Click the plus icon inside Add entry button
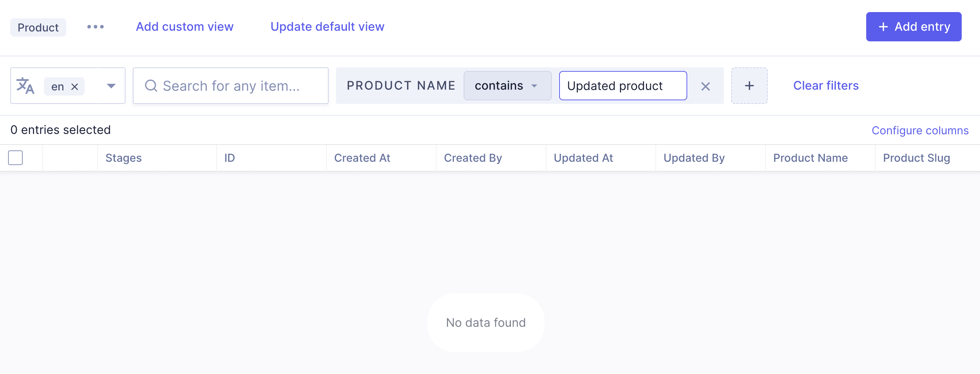980x374 pixels. click(x=883, y=26)
